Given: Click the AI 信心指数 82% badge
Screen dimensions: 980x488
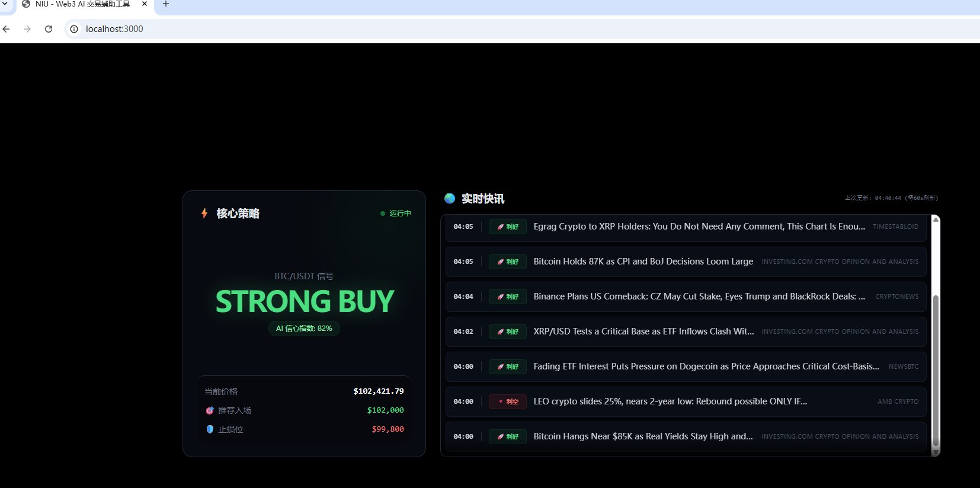Looking at the screenshot, I should (x=304, y=328).
